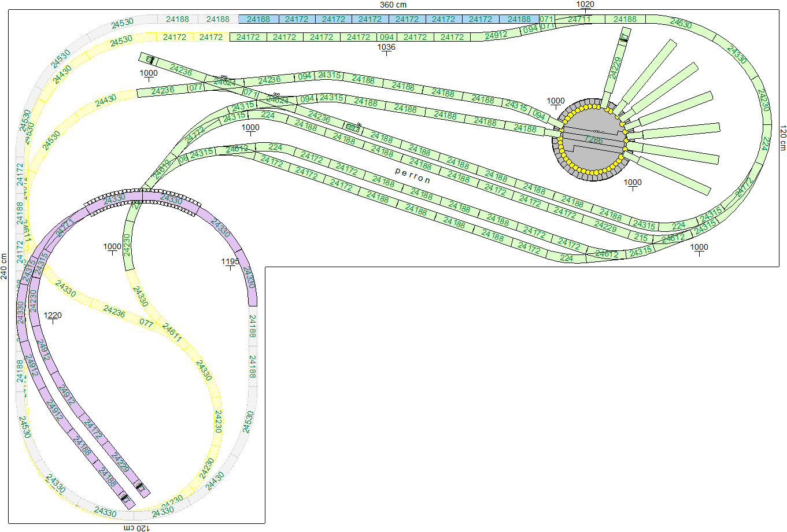Click the gray 24430 curved track

pyautogui.click(x=215, y=481)
